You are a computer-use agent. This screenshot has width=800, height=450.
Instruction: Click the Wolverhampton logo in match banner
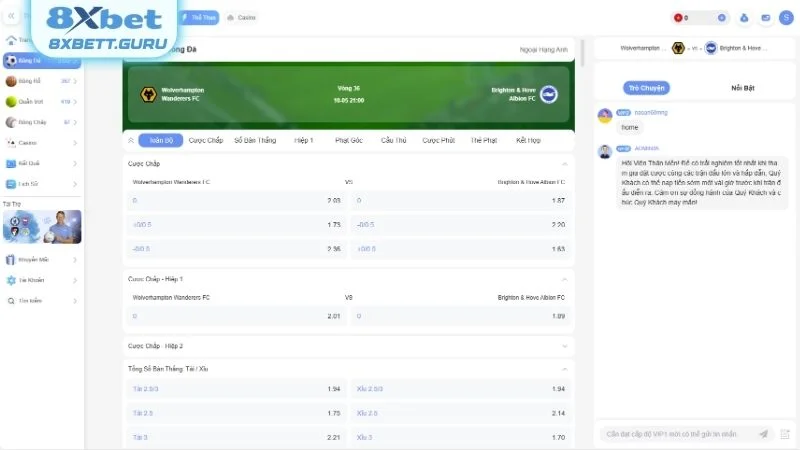coord(148,94)
